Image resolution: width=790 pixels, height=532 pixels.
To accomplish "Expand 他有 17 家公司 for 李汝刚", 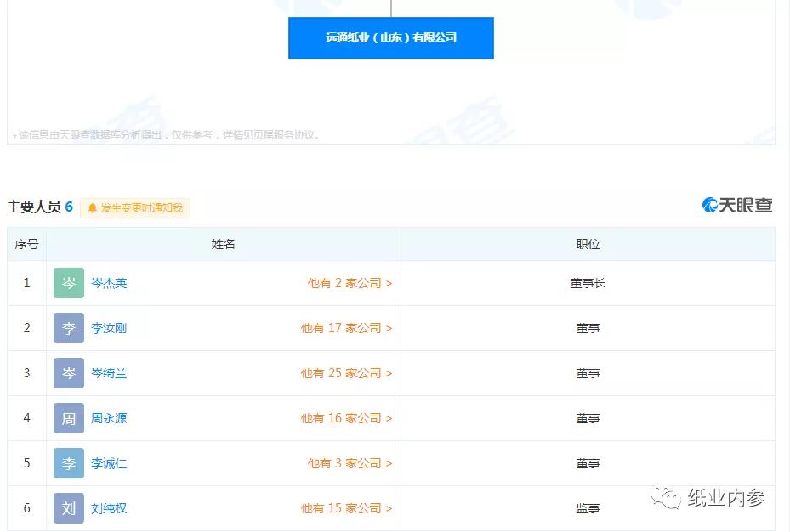I will tap(346, 328).
